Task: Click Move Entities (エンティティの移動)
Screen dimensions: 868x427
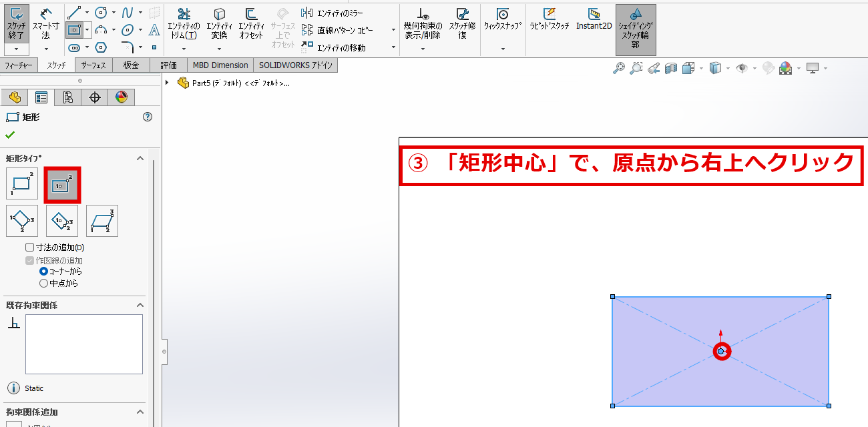Action: [x=333, y=47]
